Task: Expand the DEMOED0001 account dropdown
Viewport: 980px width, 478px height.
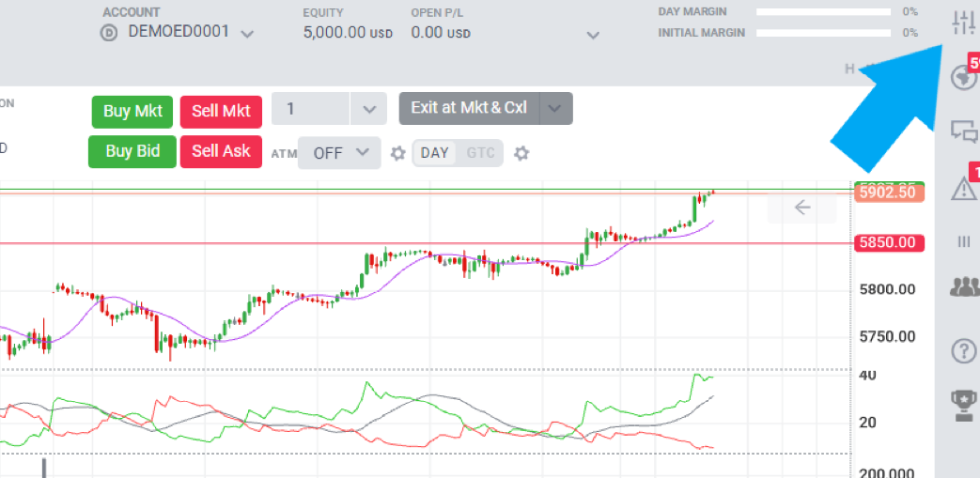Action: [x=247, y=34]
